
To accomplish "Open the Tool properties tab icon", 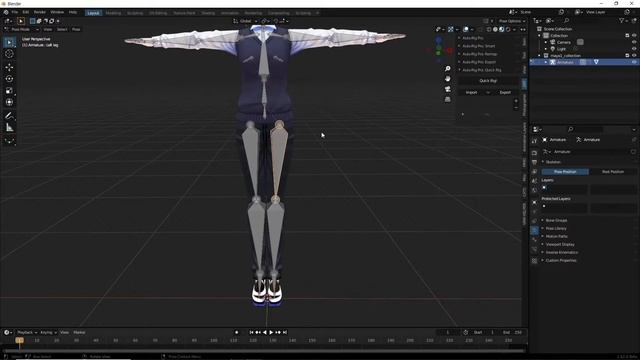I will pos(534,141).
